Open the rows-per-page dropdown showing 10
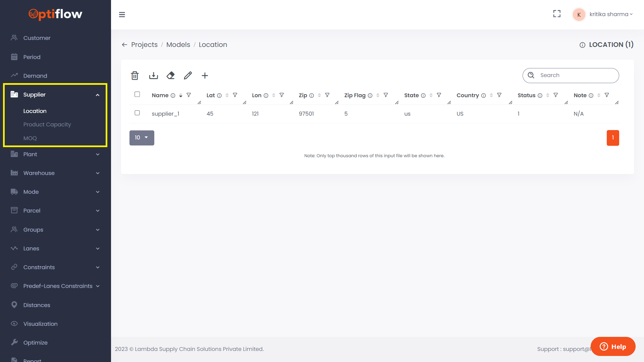Image resolution: width=644 pixels, height=362 pixels. click(142, 138)
